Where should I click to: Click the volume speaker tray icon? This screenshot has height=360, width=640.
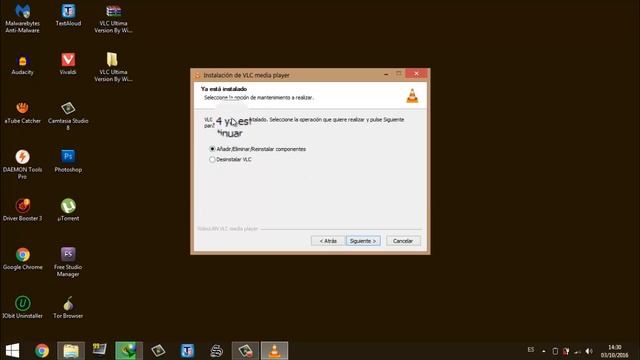(x=589, y=351)
